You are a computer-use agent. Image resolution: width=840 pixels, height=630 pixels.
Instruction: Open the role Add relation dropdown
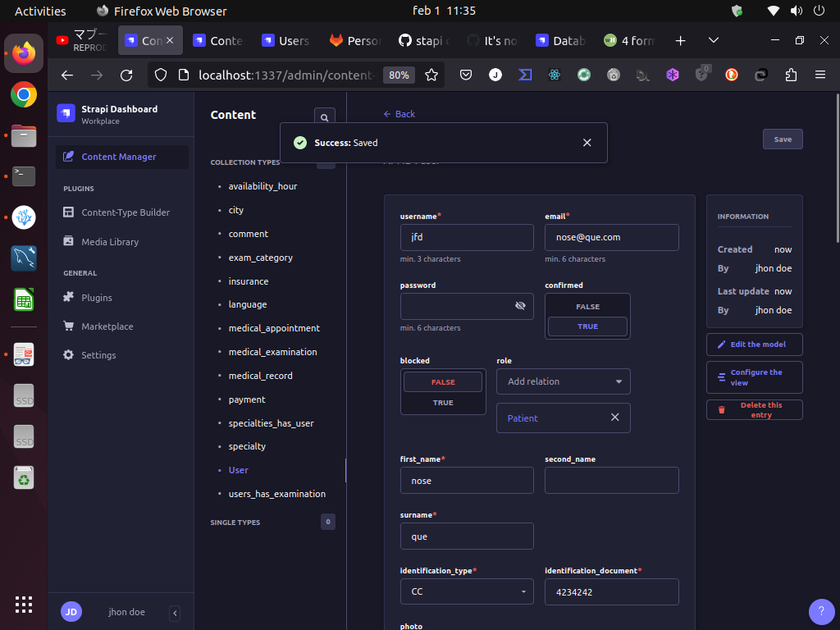click(563, 381)
